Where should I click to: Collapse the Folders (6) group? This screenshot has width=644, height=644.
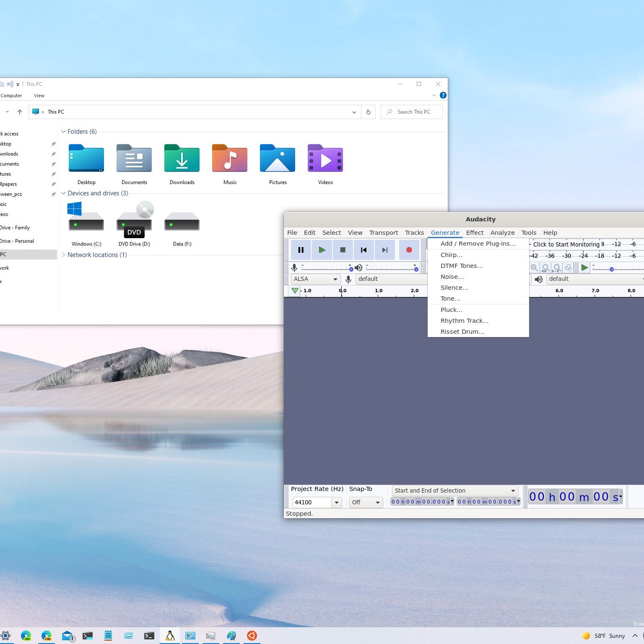point(64,132)
